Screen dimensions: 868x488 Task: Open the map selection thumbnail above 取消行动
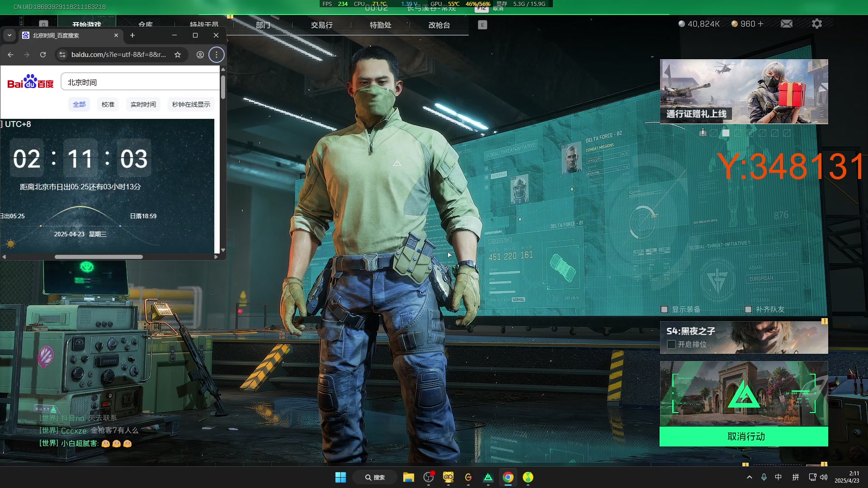coord(744,393)
